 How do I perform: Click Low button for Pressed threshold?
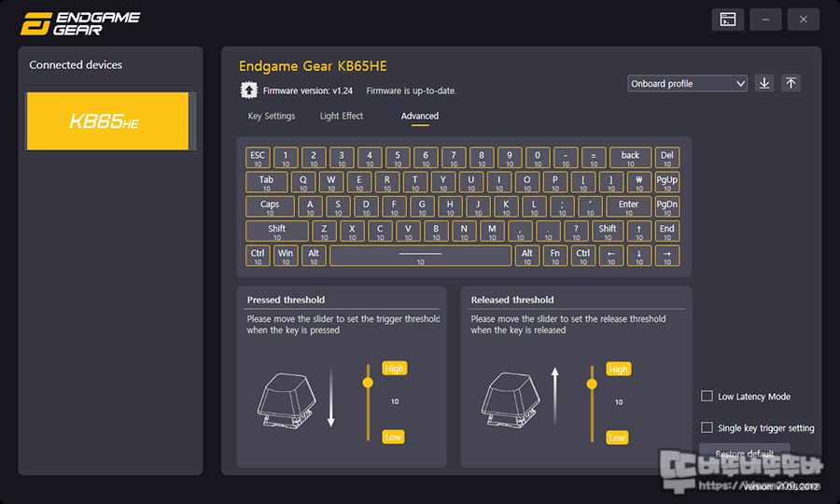point(393,437)
